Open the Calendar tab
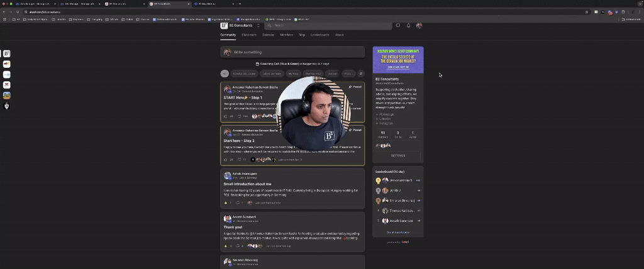Screen dimensions: 644x269 pos(268,35)
